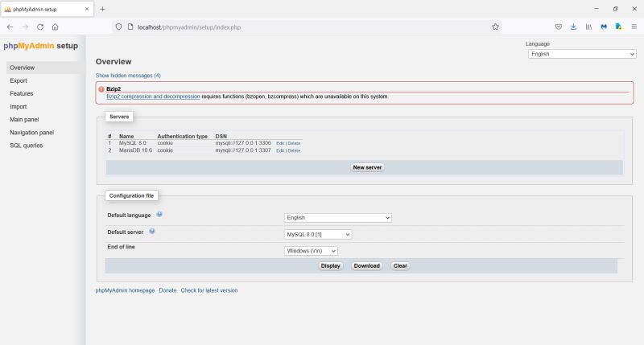This screenshot has width=644, height=345.
Task: Delete the MariaDB 10.6 server
Action: coord(294,150)
